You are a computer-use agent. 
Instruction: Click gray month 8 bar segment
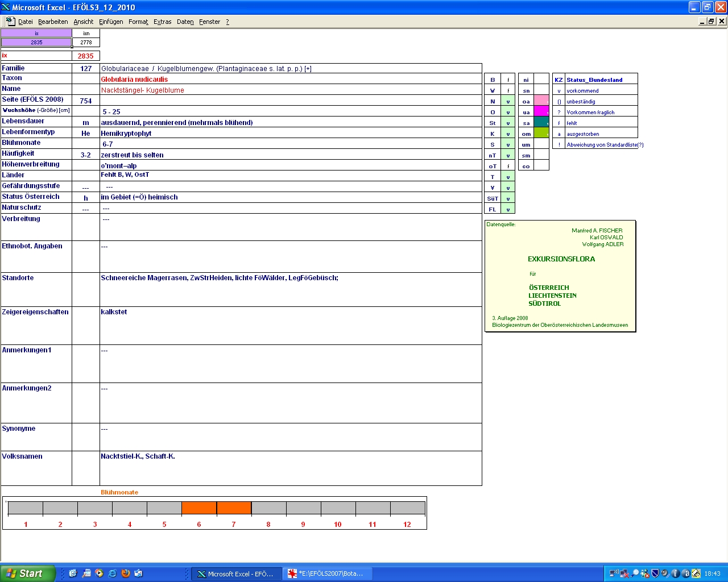pyautogui.click(x=268, y=508)
